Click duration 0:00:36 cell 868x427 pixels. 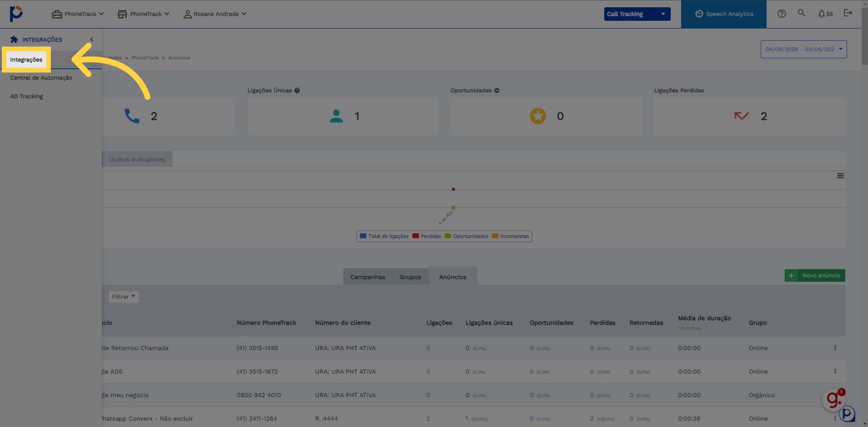(689, 418)
